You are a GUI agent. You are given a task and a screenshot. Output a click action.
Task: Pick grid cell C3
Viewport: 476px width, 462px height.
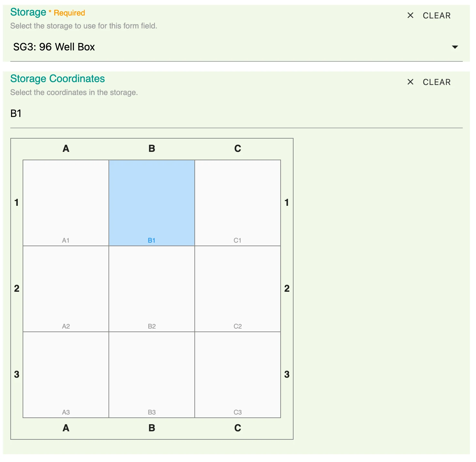coord(238,375)
